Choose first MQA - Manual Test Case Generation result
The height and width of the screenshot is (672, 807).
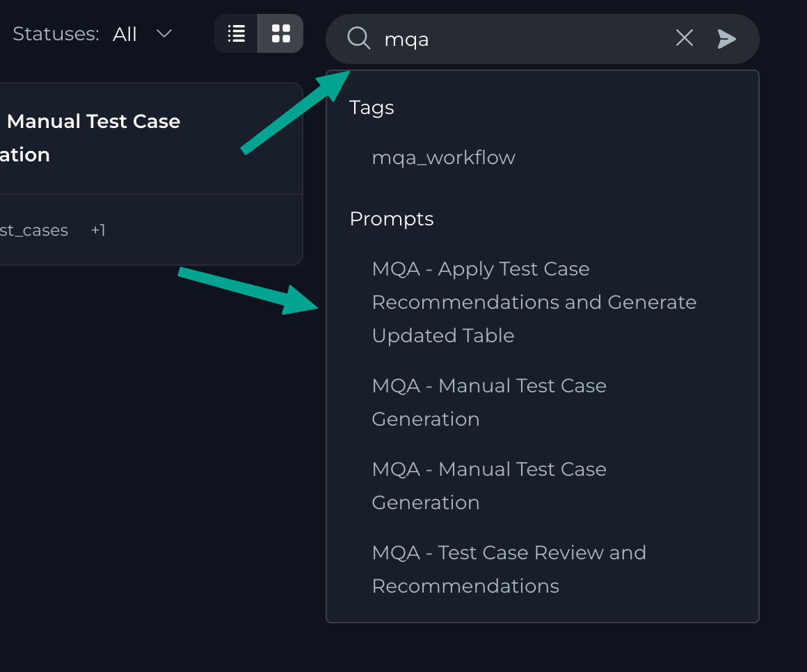point(489,403)
